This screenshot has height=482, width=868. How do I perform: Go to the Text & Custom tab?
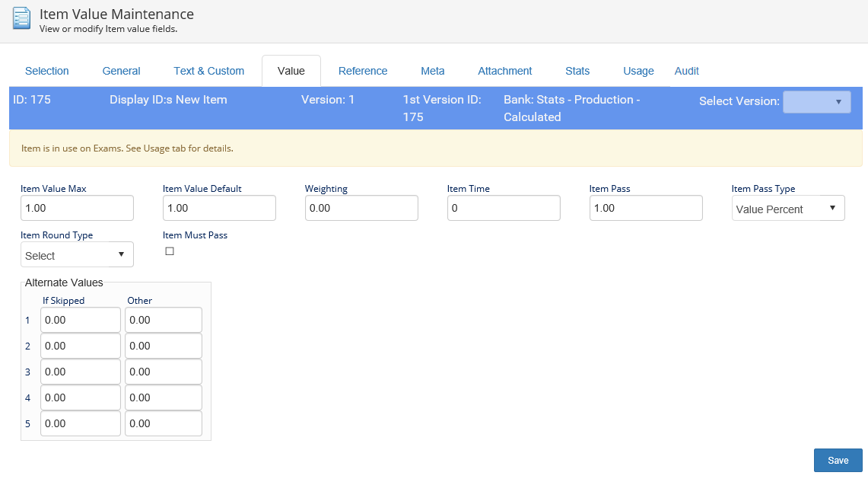click(208, 71)
